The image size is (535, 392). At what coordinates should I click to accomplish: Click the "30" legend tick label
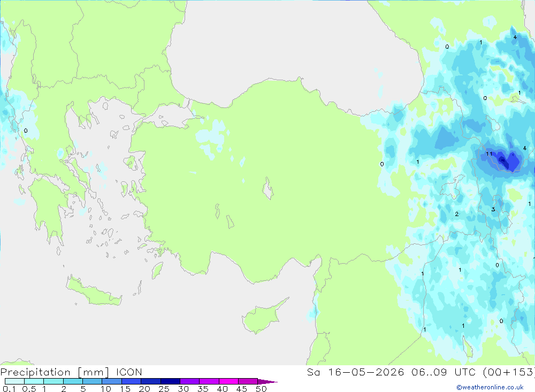click(x=183, y=389)
